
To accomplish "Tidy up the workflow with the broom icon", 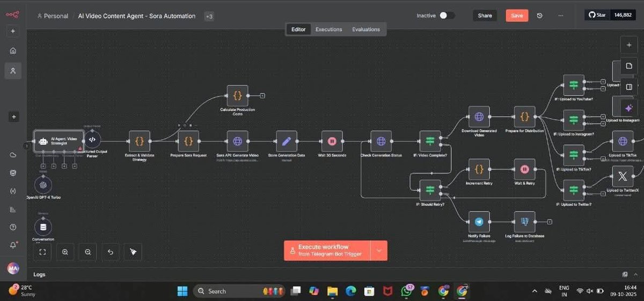I will (133, 252).
